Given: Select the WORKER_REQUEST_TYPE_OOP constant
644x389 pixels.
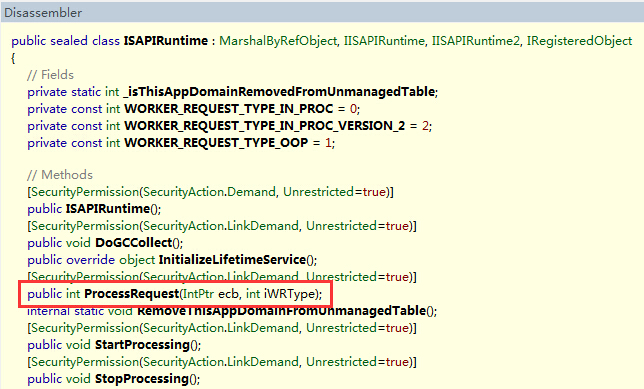Looking at the screenshot, I should (216, 143).
